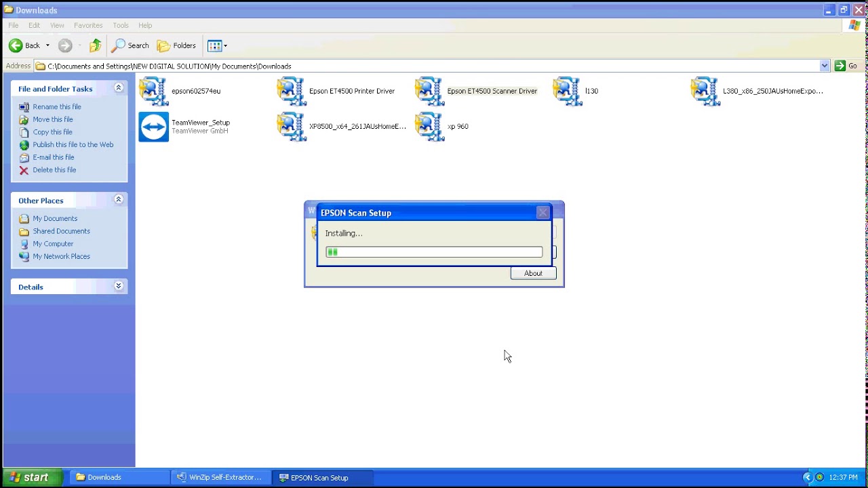Open the Favorites menu
This screenshot has width=868, height=488.
88,25
